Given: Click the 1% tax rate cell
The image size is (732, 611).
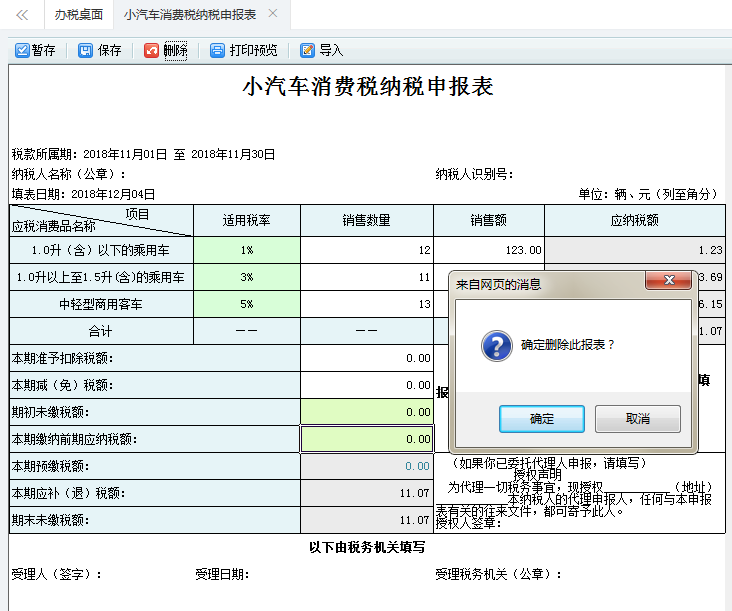Looking at the screenshot, I should pyautogui.click(x=247, y=250).
